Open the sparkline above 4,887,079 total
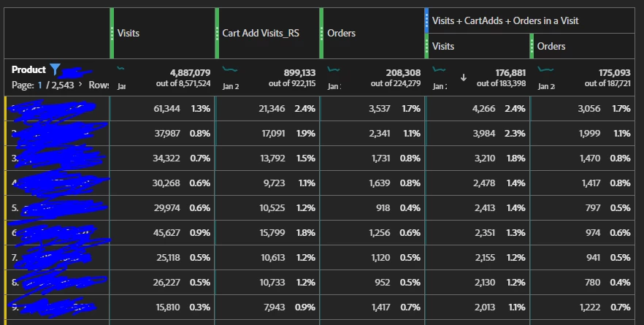The image size is (644, 325). point(120,68)
